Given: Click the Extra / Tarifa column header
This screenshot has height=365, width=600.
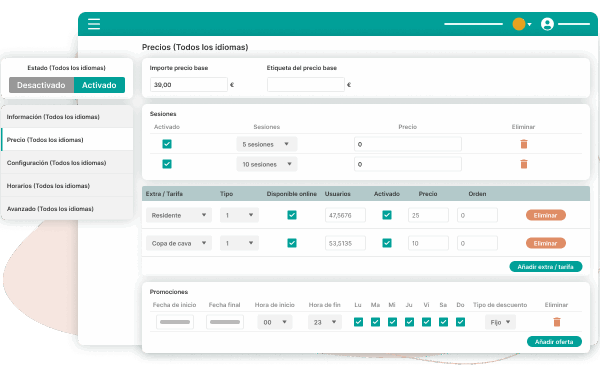Looking at the screenshot, I should [164, 194].
